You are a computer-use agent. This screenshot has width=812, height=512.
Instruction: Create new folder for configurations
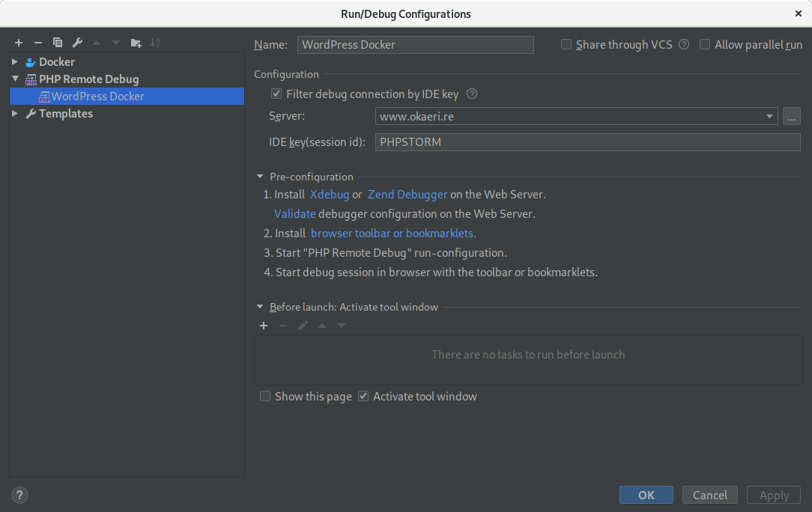[136, 43]
